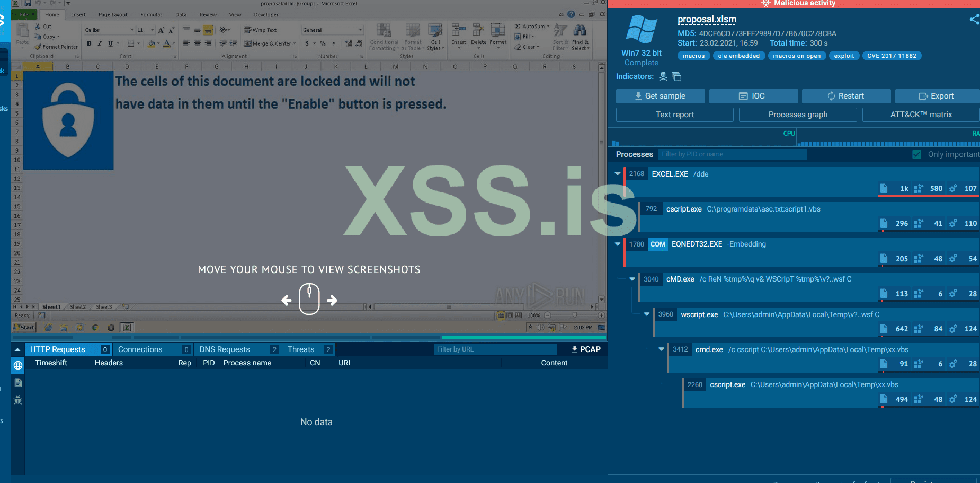Toggle Align Text Left in Excel
The height and width of the screenshot is (483, 980).
point(186,43)
